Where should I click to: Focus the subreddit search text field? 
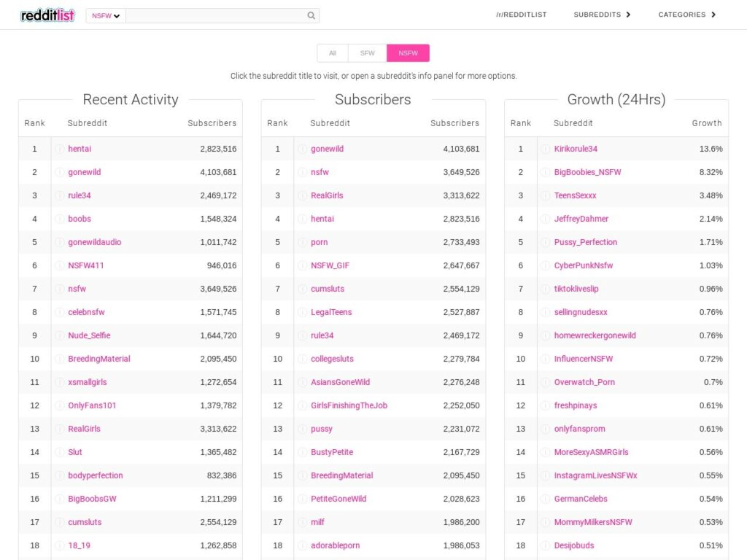point(215,15)
